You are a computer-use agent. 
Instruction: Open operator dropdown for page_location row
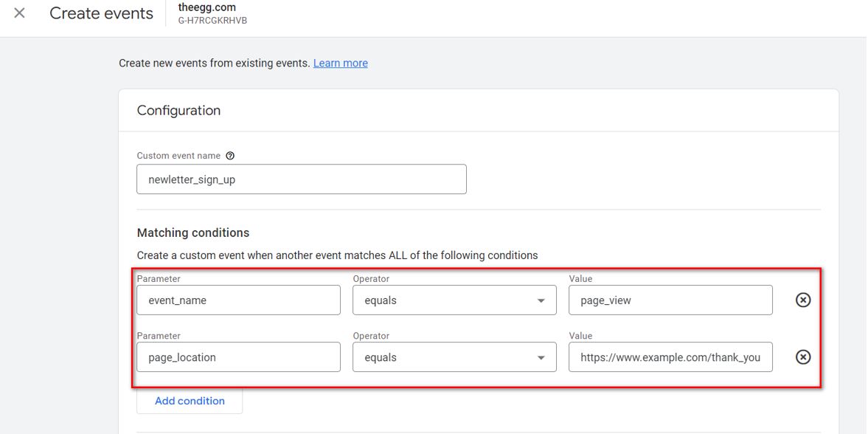[x=454, y=357]
